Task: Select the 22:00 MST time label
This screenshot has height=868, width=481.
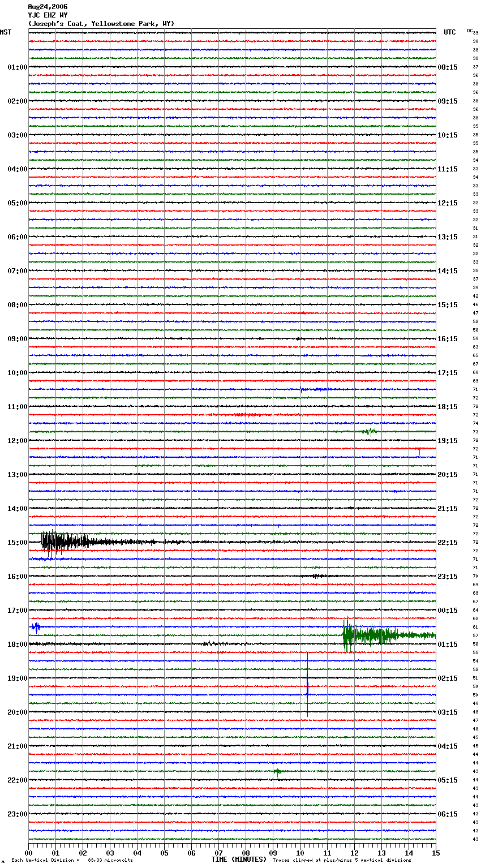Action: pos(18,780)
